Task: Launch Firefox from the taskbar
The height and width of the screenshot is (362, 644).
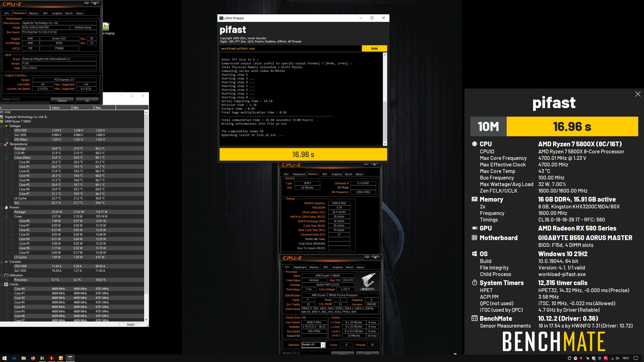Action: coord(33,358)
